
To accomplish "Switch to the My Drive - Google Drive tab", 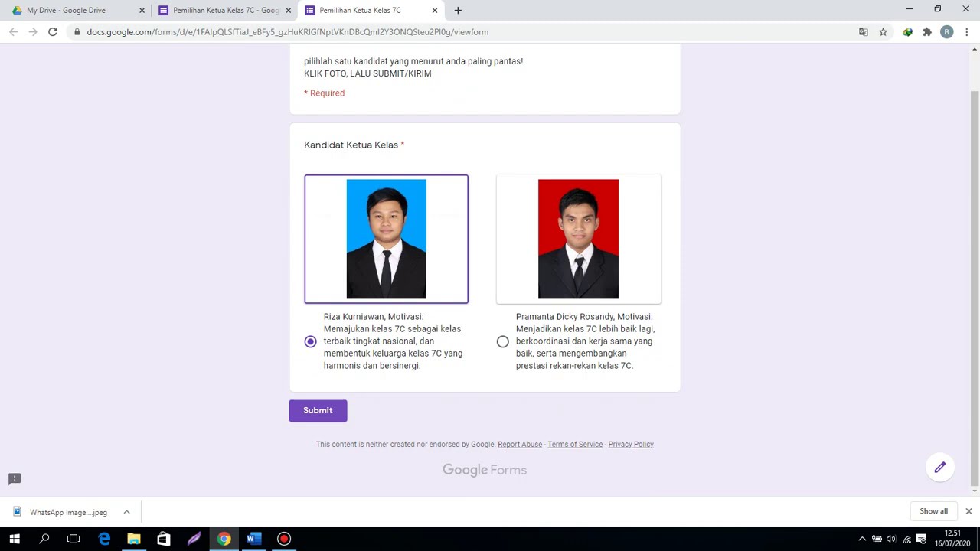I will pyautogui.click(x=77, y=10).
